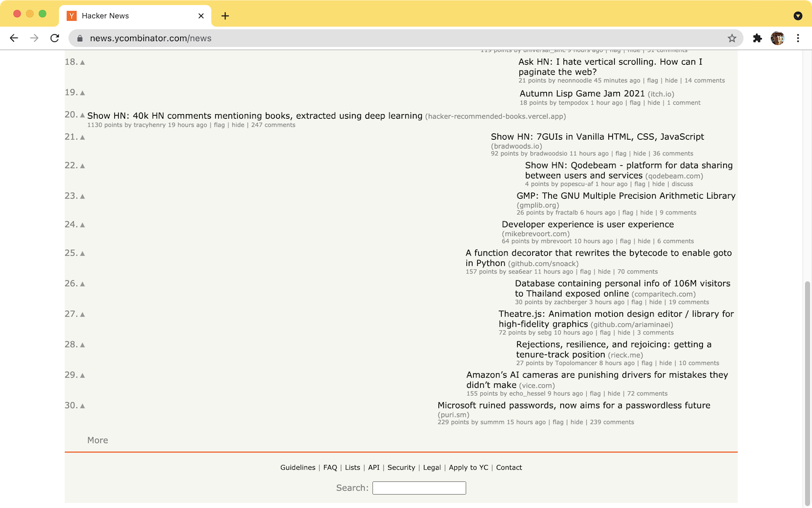Flag the Theatre.js story
Viewport: 812px width, 508px height.
coord(605,333)
